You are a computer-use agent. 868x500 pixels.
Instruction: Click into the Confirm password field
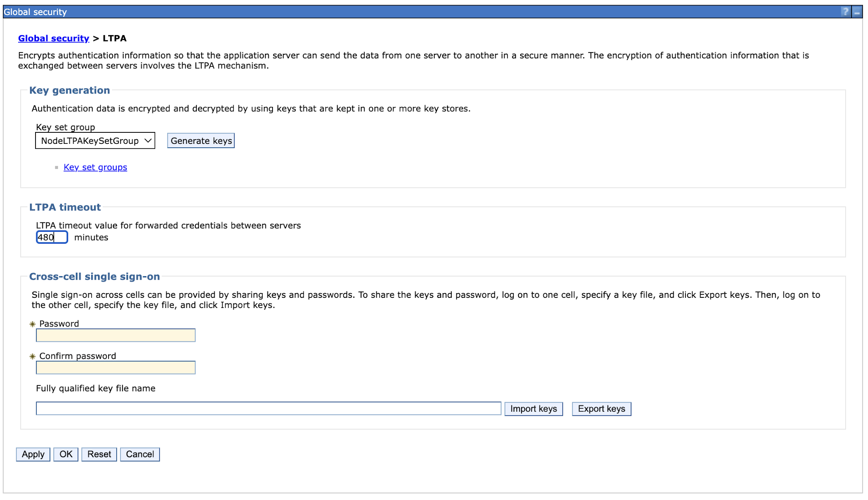click(x=115, y=368)
